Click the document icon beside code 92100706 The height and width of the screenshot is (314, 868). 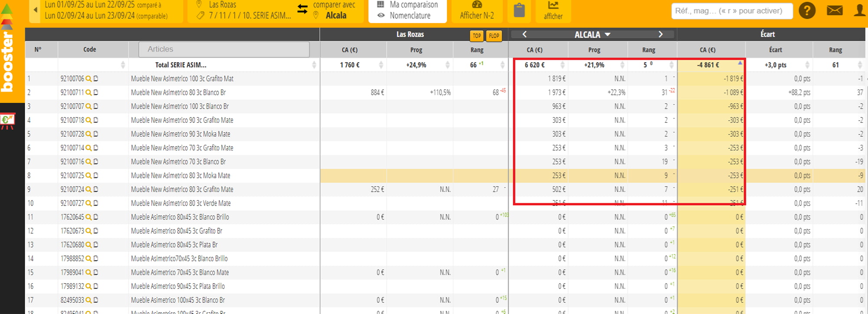point(96,78)
